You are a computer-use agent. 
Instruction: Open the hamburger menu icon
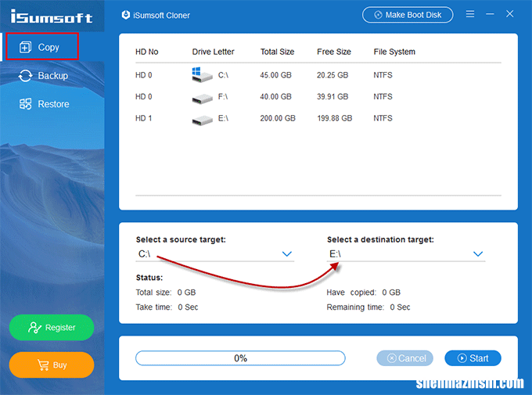pyautogui.click(x=470, y=14)
